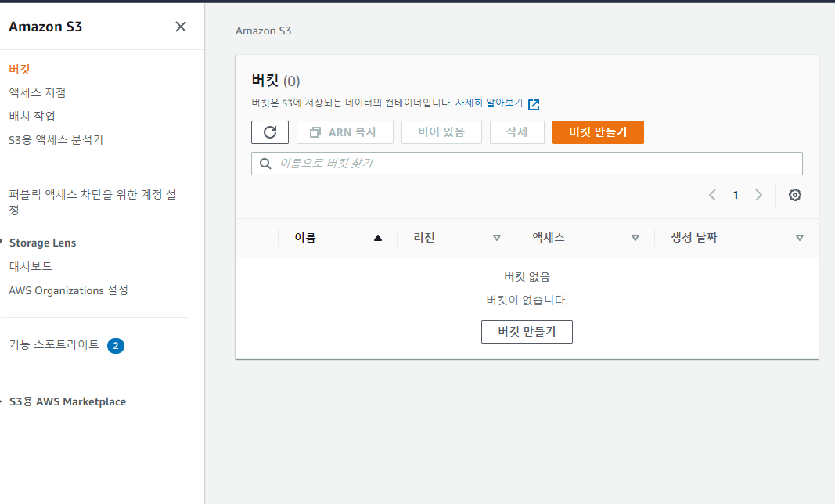Click the Amazon S3 breadcrumb

click(x=264, y=31)
